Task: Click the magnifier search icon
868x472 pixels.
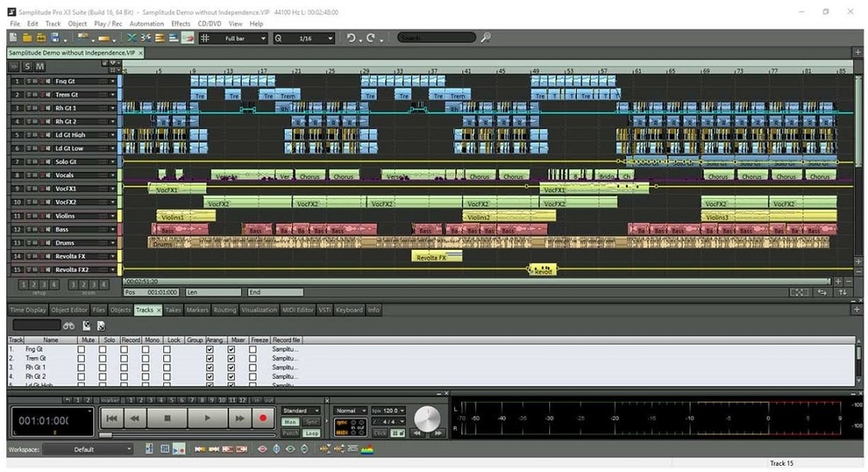Action: pos(485,38)
